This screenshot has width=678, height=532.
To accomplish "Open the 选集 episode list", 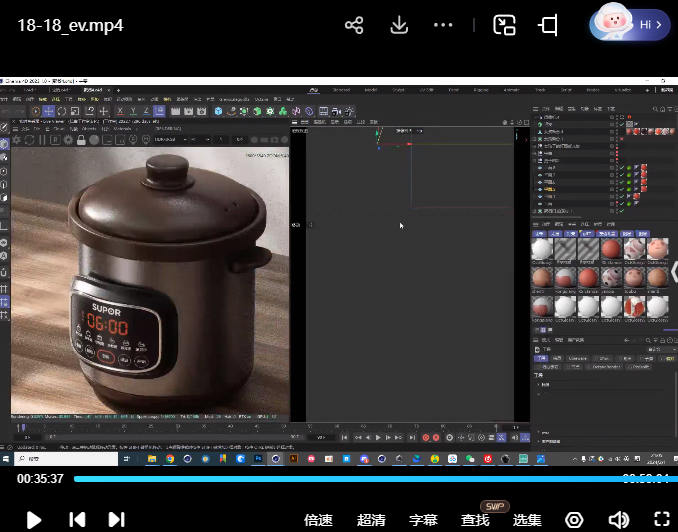I will click(527, 520).
